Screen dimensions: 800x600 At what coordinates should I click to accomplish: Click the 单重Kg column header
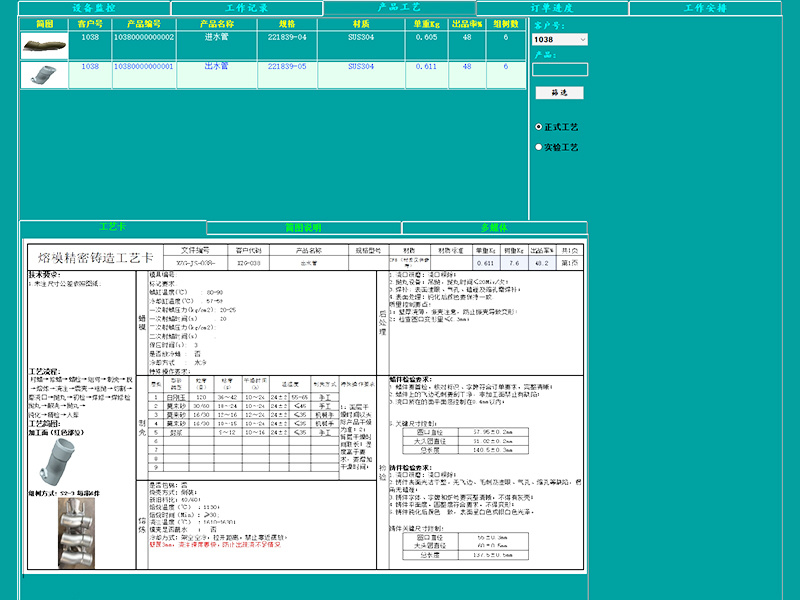(427, 24)
